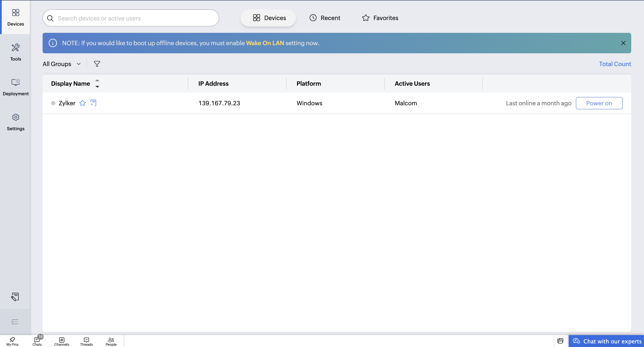Dismiss the Wake On LAN note banner

click(x=623, y=43)
